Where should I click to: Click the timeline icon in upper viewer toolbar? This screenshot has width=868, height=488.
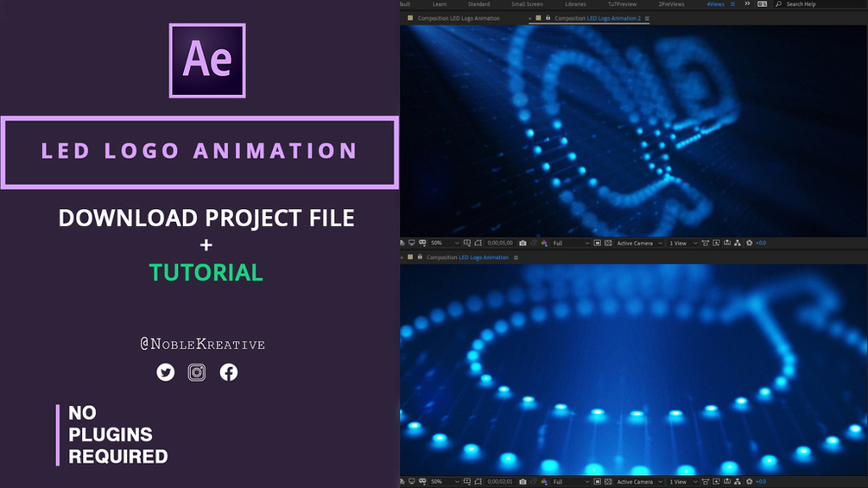click(727, 243)
